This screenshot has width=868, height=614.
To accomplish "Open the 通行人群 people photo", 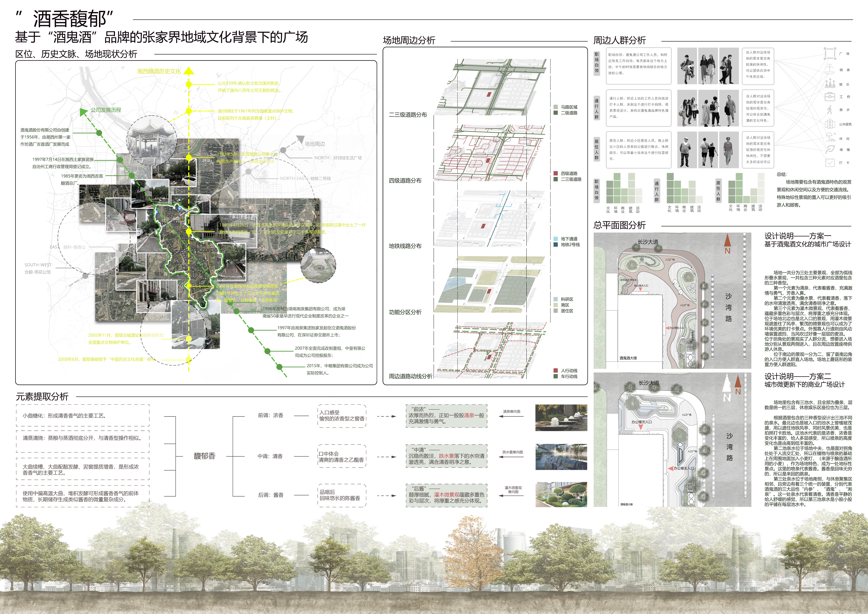I will coord(708,108).
